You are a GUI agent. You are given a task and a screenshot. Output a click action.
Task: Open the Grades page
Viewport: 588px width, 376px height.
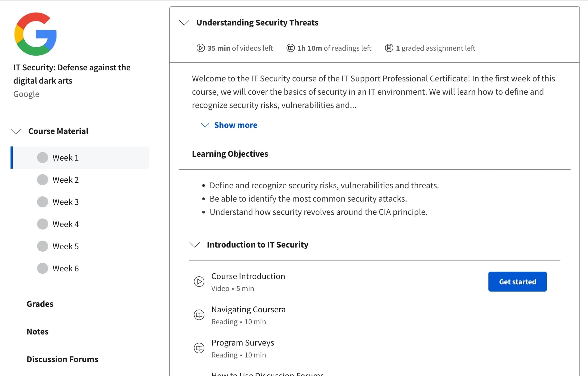(x=40, y=304)
